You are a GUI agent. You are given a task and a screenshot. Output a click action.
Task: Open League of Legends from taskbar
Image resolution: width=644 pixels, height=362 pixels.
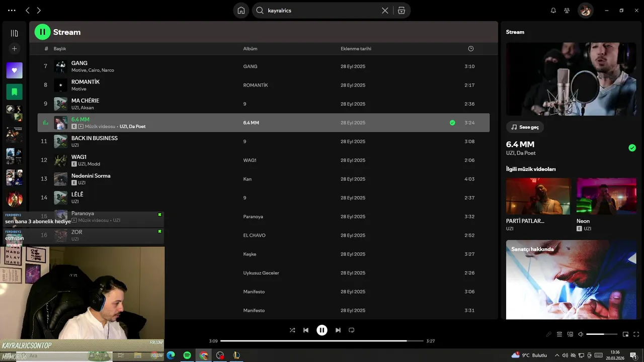click(x=236, y=355)
